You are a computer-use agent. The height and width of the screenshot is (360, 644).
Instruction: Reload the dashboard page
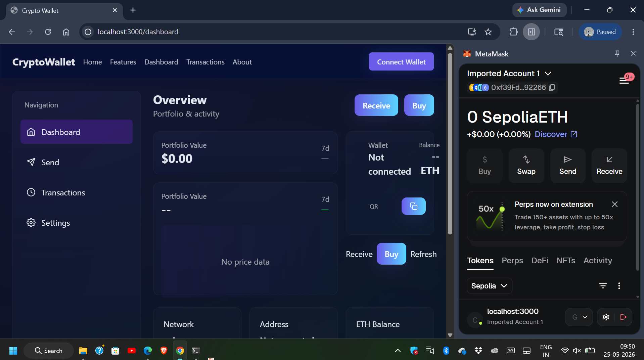pos(48,32)
